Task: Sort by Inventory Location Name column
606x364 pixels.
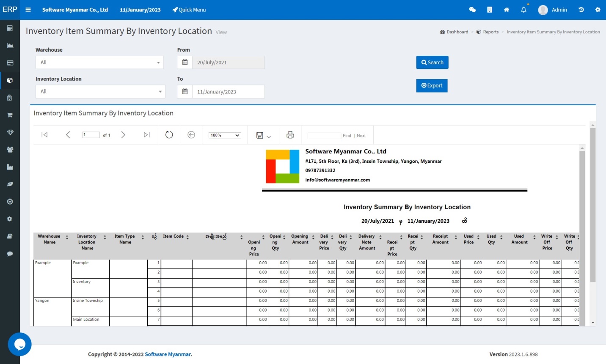Action: (105, 238)
